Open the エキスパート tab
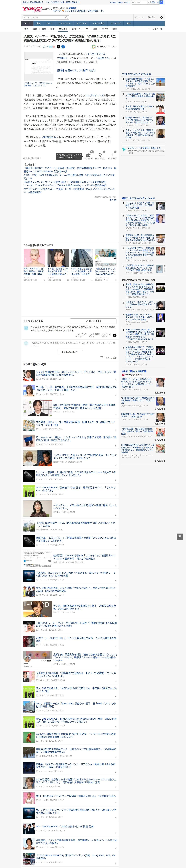This screenshot has width=186, height=868. 64,24
